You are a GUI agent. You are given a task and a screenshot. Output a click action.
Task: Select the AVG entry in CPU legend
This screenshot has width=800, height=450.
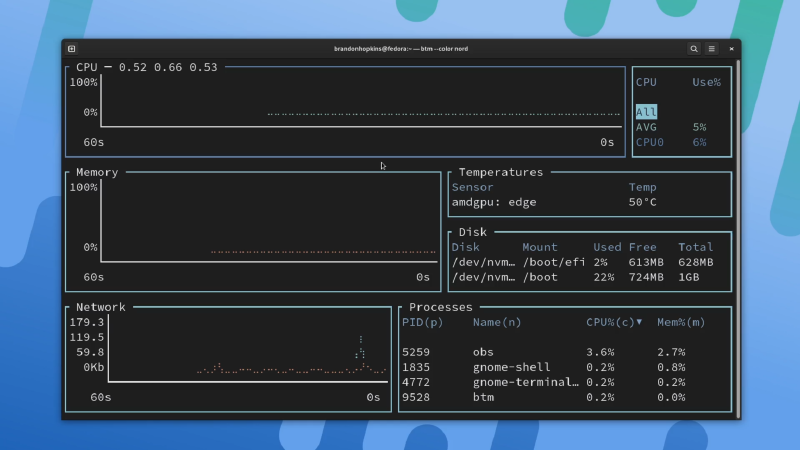click(x=647, y=127)
